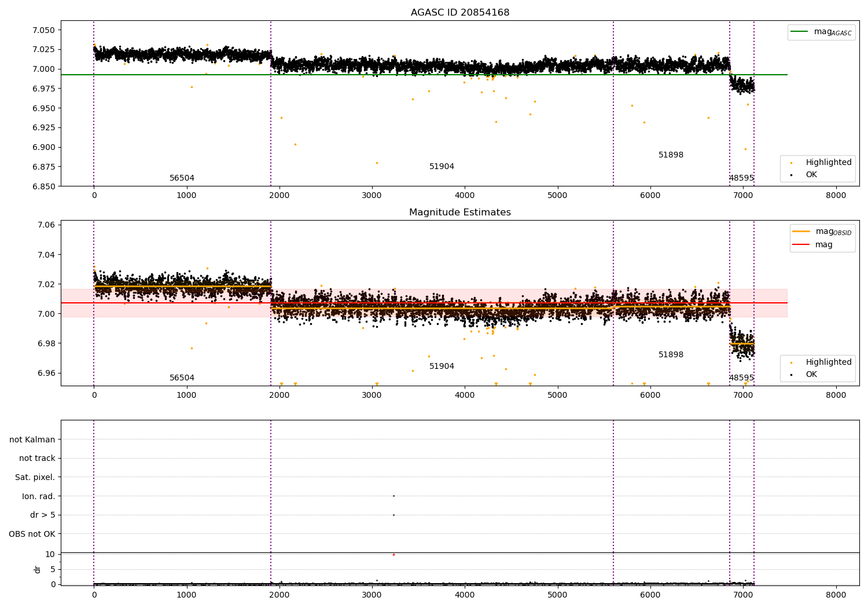Click obsid label 51898 in Magnitude Estimates plot

[x=671, y=355]
